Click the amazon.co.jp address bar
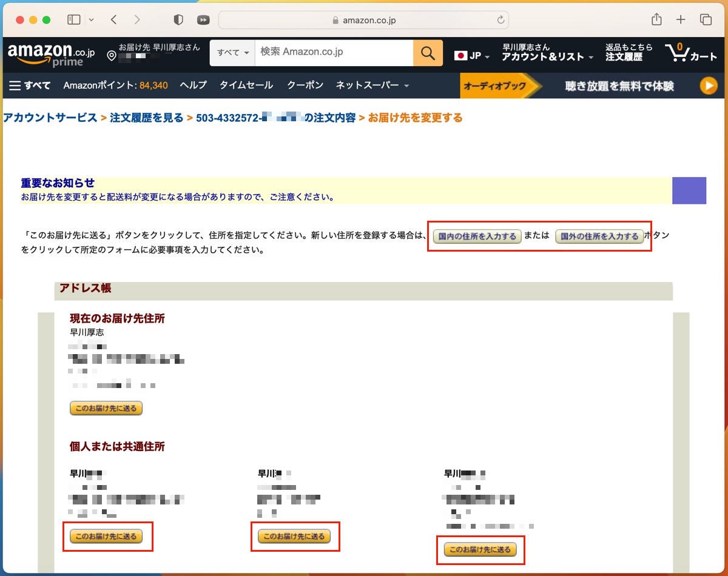This screenshot has width=728, height=576. tap(363, 20)
